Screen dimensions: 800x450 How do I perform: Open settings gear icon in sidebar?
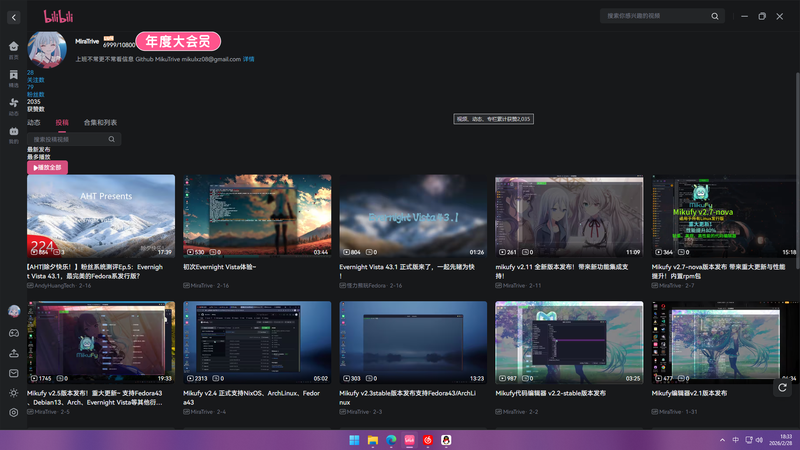click(x=14, y=412)
